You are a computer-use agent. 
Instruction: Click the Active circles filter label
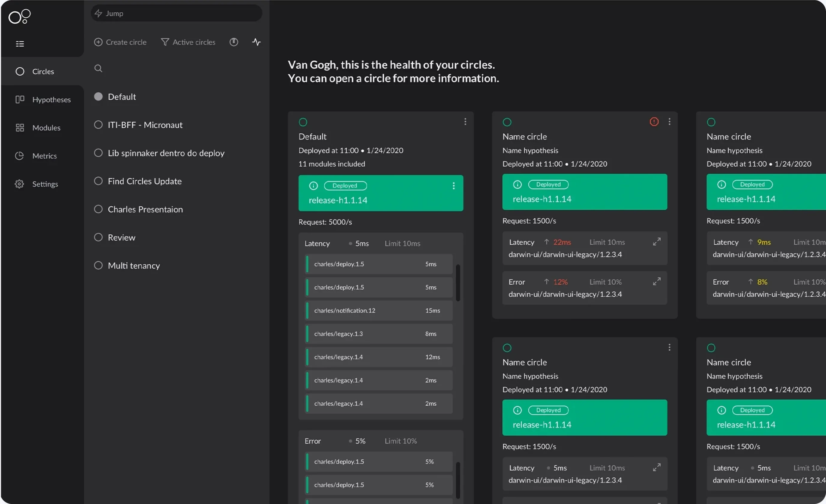[x=194, y=42]
